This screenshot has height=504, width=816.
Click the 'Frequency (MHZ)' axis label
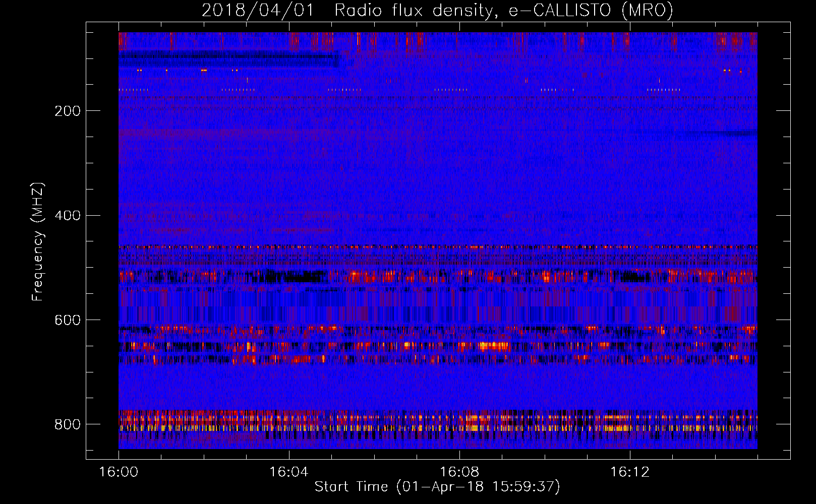click(38, 242)
